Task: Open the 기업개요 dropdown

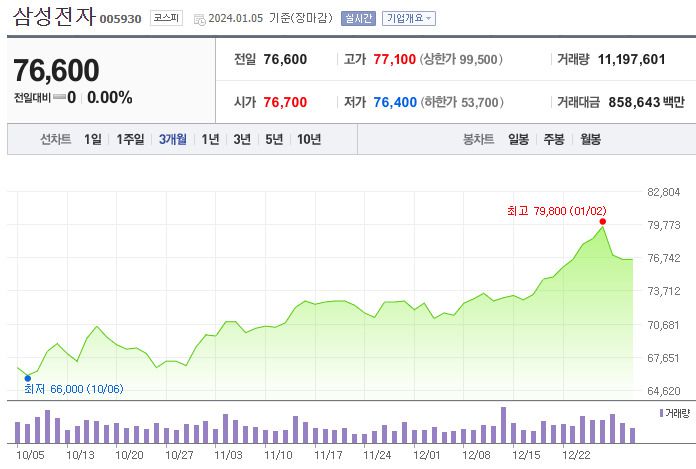Action: coord(410,18)
